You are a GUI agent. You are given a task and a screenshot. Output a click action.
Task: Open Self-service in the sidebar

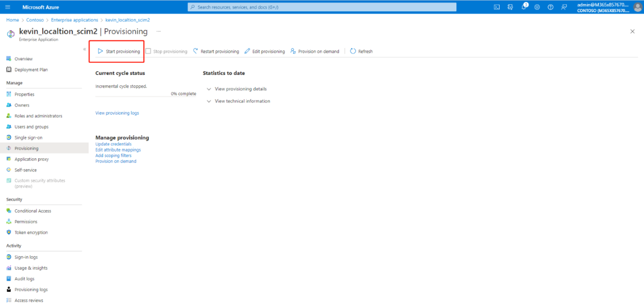pos(26,170)
